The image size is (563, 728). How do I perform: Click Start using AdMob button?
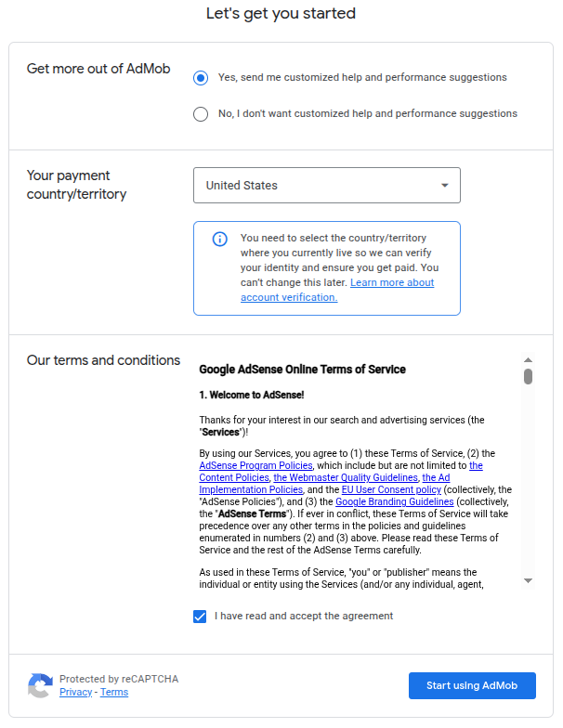(x=472, y=686)
